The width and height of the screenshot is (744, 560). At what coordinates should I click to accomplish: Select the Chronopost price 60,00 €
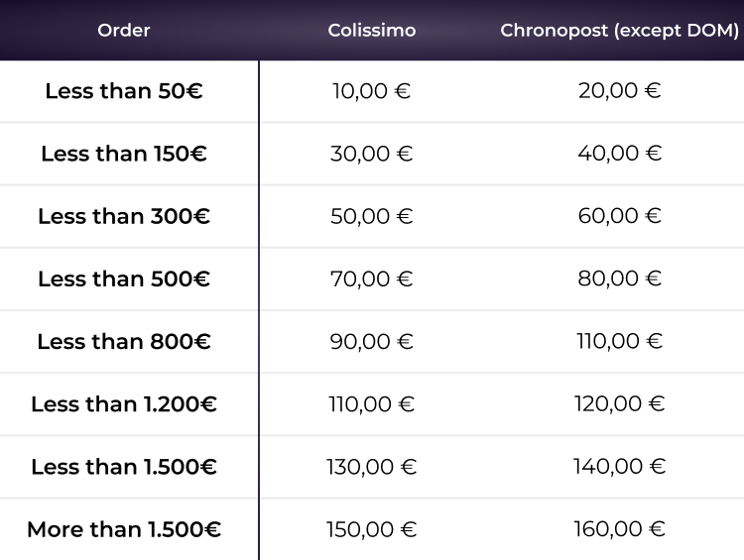620,216
